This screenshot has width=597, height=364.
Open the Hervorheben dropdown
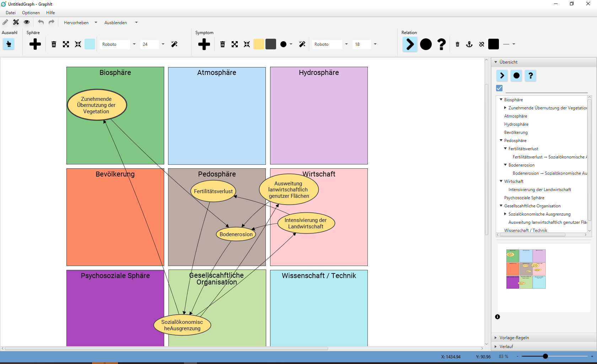tap(80, 23)
